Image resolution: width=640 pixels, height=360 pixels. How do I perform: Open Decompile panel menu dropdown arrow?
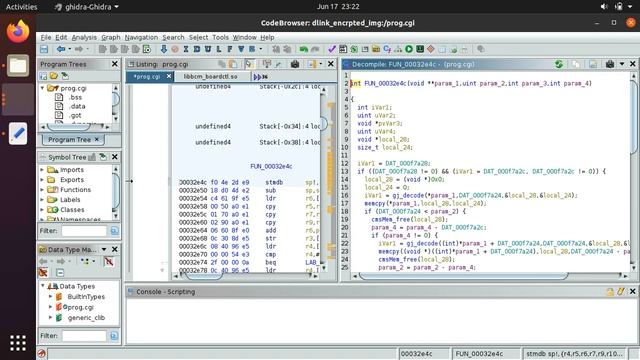[622, 64]
